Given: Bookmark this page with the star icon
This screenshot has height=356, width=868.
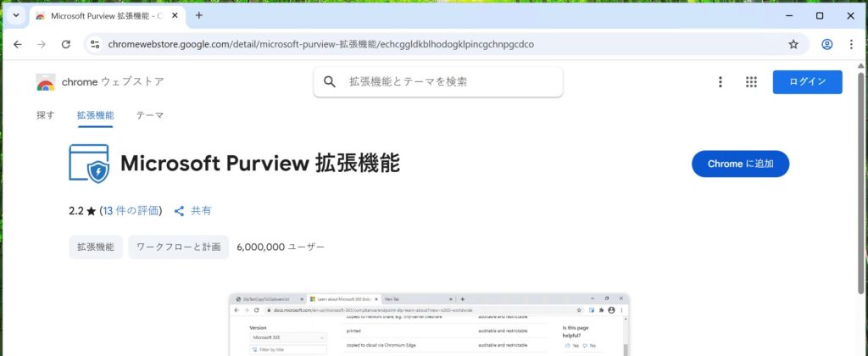Looking at the screenshot, I should pos(793,44).
